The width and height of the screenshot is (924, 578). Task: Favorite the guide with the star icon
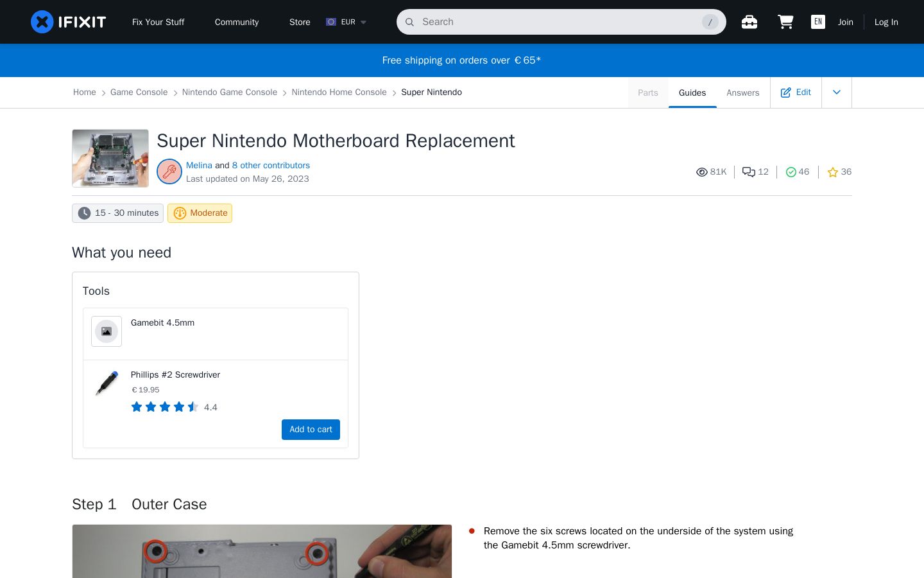[x=833, y=172]
